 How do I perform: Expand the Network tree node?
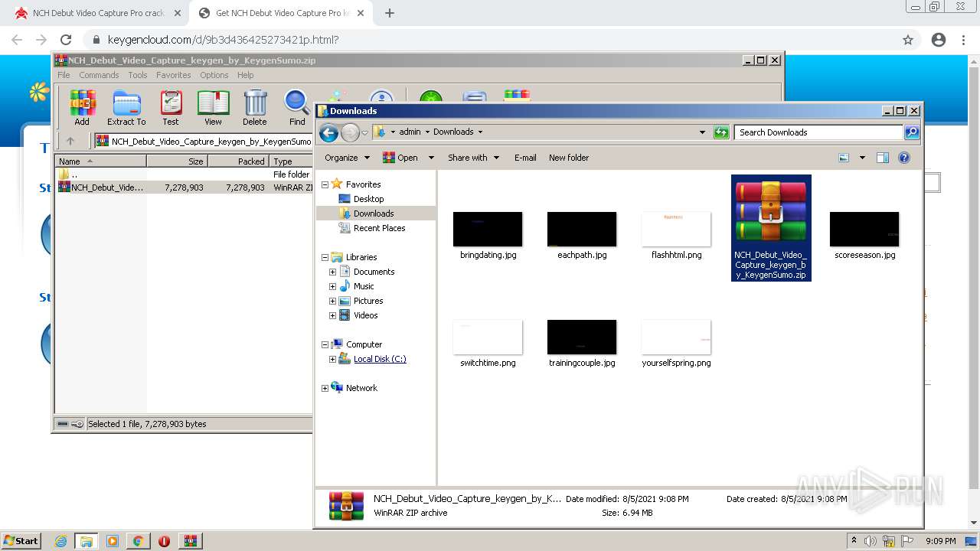(325, 388)
